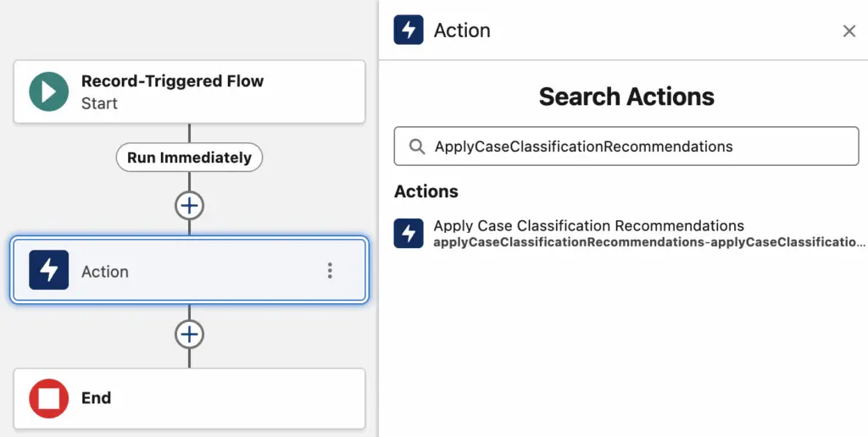Open the three-dot menu on Action node
The height and width of the screenshot is (437, 868).
coord(330,270)
